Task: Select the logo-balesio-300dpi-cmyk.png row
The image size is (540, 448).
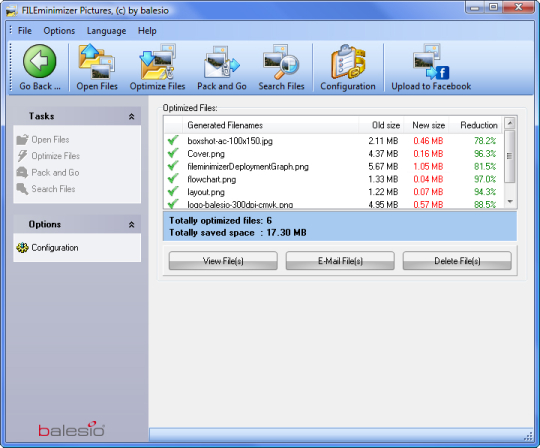Action: coord(333,204)
